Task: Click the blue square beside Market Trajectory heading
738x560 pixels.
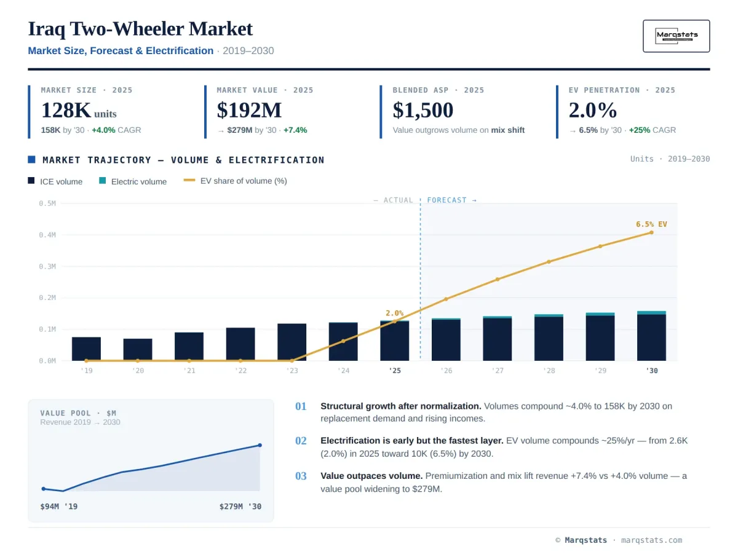Action: click(31, 160)
